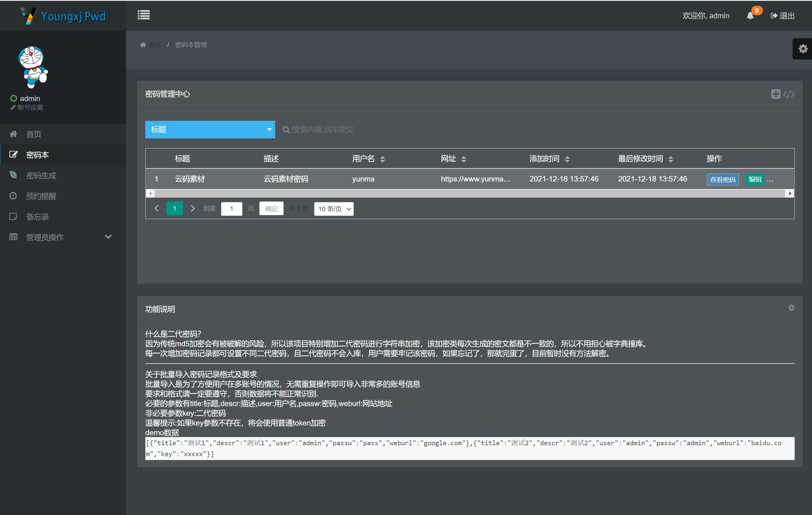Open the gear icon on the 功能说明 panel
The width and height of the screenshot is (812, 515).
click(x=792, y=308)
